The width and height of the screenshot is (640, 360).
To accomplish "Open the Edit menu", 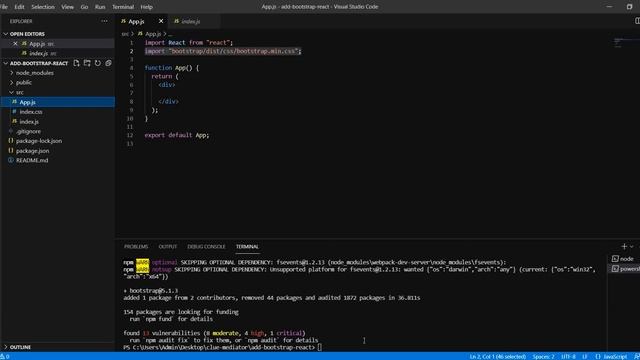I will (19, 7).
